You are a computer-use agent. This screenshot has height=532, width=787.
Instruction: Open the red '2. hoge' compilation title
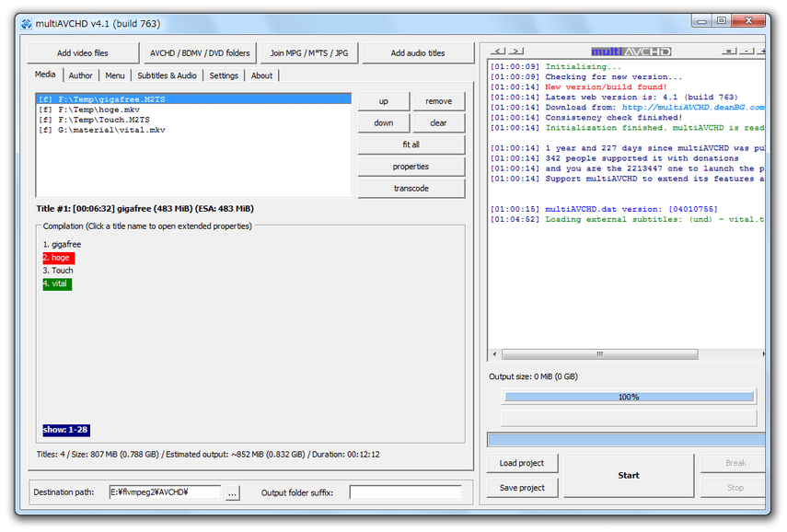coord(58,258)
